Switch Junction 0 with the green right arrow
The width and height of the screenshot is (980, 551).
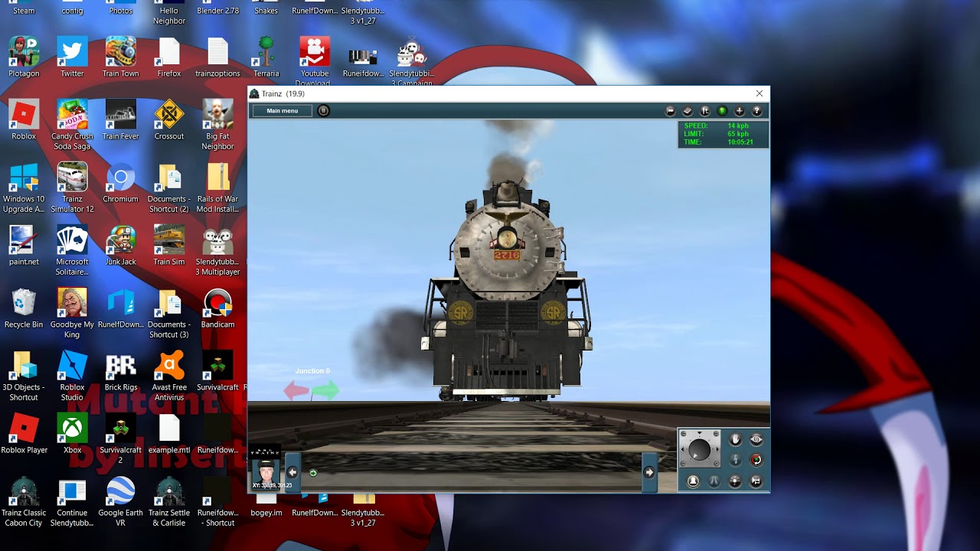[x=325, y=391]
